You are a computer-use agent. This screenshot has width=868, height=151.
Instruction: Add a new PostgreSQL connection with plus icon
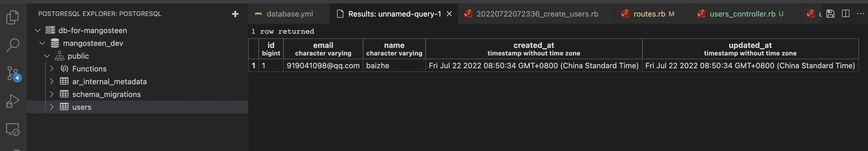pyautogui.click(x=235, y=14)
